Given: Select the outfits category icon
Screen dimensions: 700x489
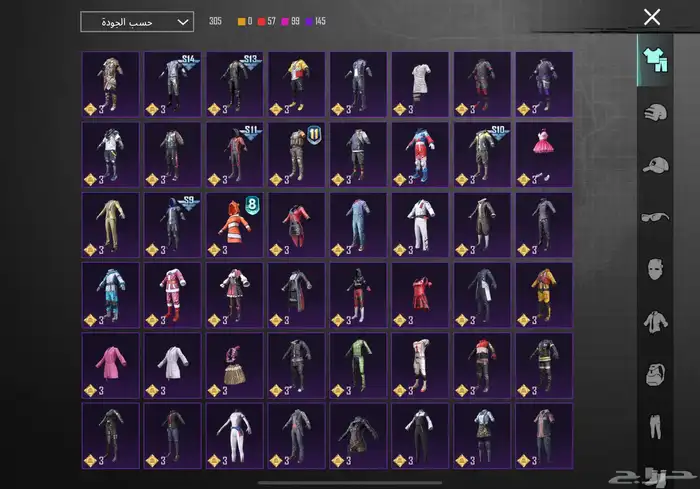Looking at the screenshot, I should [x=655, y=60].
